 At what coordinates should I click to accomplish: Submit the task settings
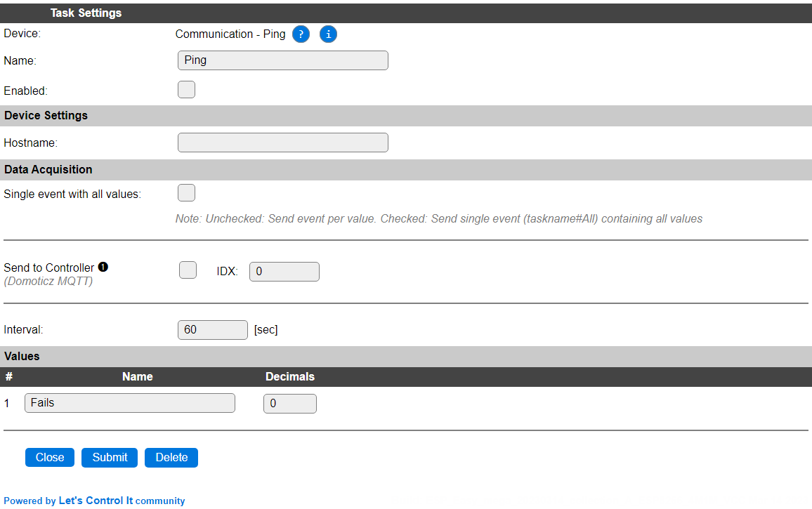click(x=110, y=458)
